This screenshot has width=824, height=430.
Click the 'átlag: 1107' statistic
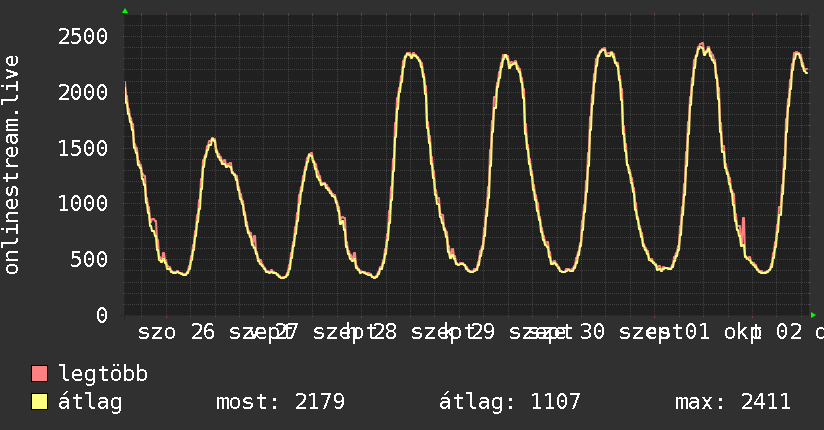(510, 402)
